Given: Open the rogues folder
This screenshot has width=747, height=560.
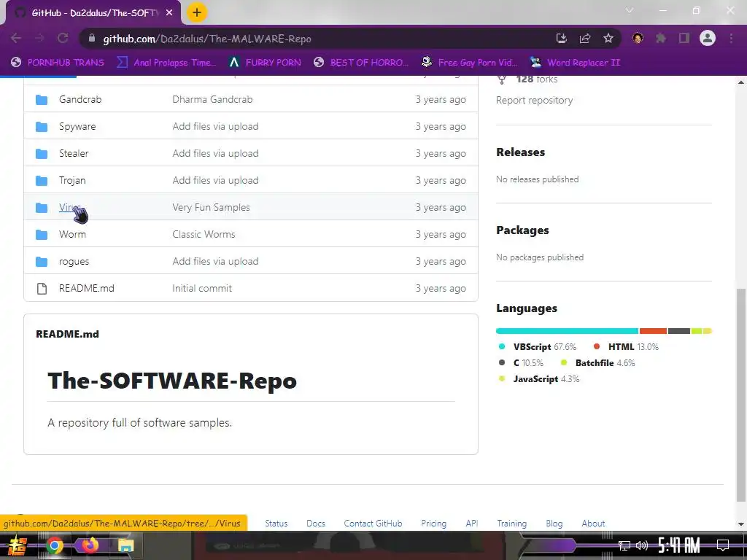Looking at the screenshot, I should point(74,262).
